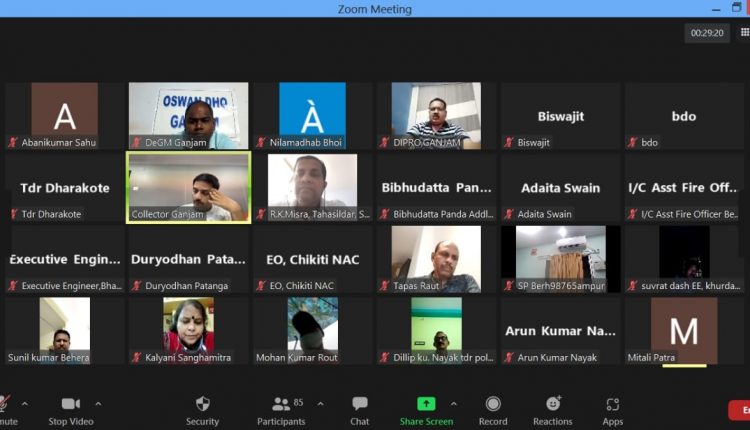This screenshot has height=430, width=750.
Task: Select Mitali Patra's participant tile
Action: tap(684, 330)
